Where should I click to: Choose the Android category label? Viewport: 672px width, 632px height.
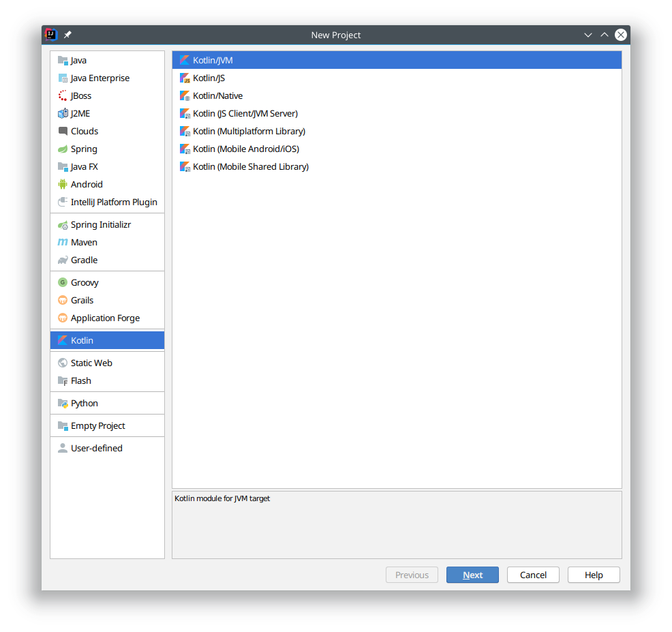[87, 184]
